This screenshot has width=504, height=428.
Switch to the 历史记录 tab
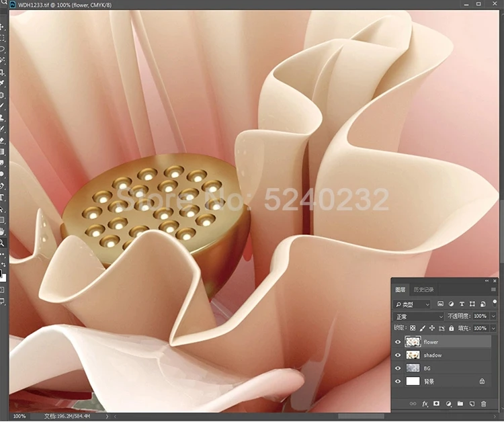click(x=423, y=290)
